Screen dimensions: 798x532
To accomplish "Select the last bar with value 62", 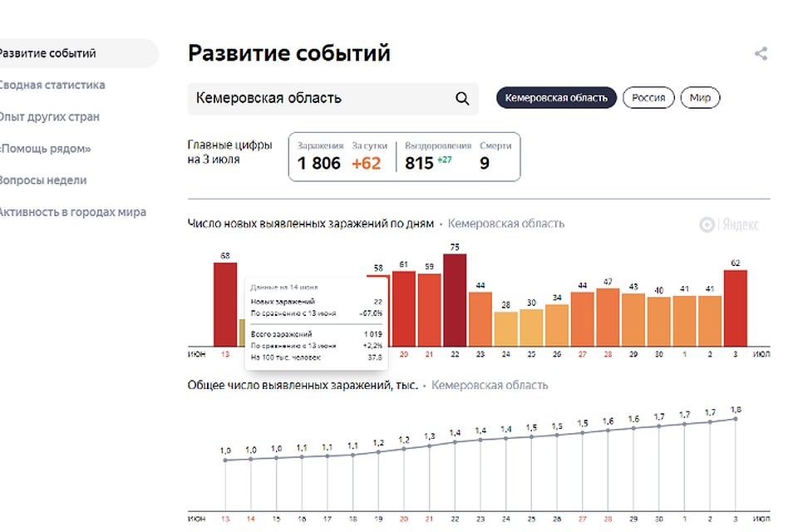I will click(736, 308).
